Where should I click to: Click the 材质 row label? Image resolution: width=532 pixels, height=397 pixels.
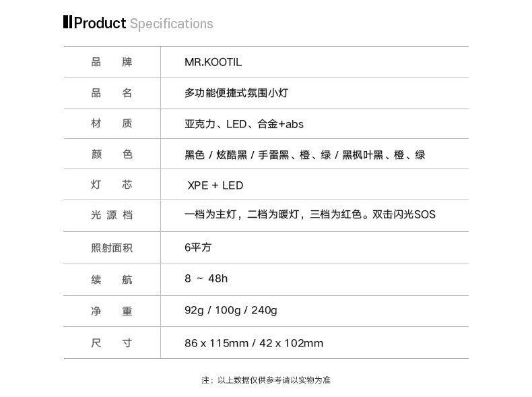[112, 124]
